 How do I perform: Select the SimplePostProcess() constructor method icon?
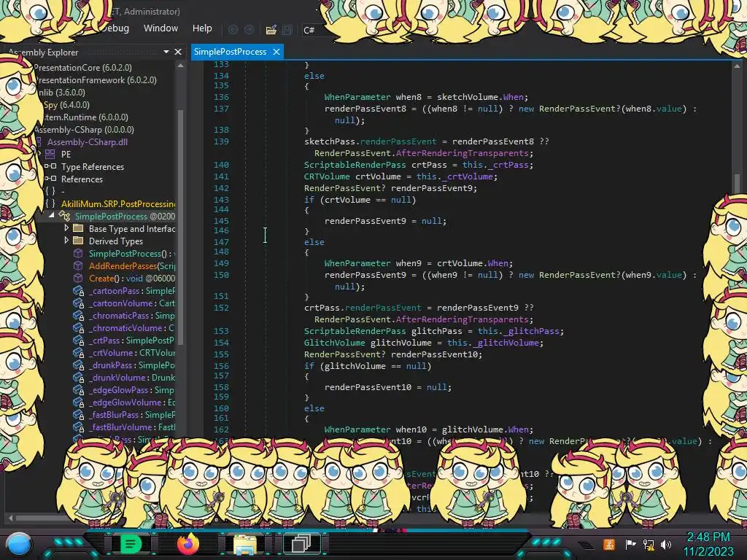tap(78, 253)
